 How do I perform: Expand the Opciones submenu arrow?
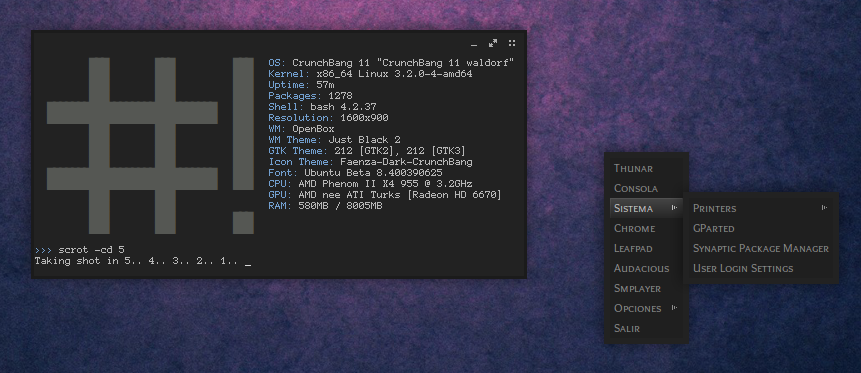(x=674, y=308)
